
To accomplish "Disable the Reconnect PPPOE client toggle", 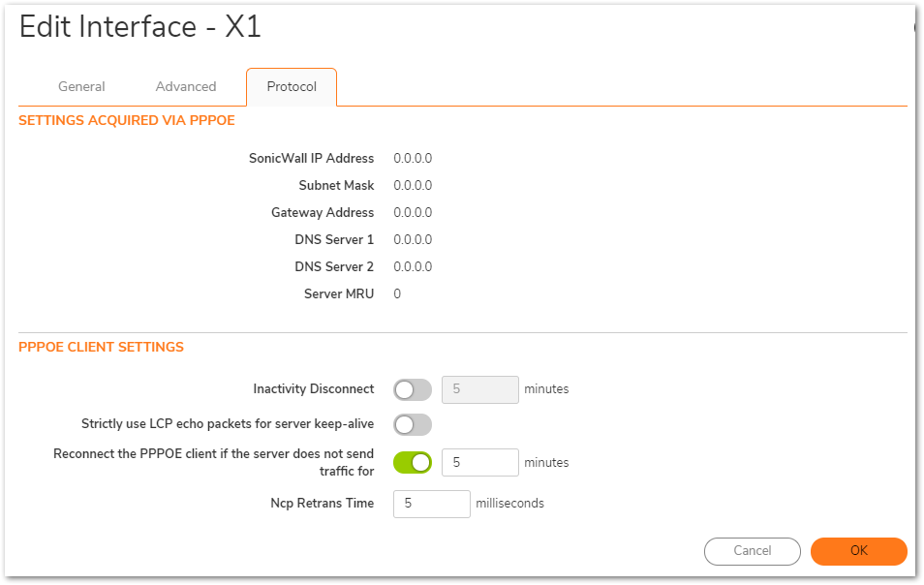I will click(413, 462).
